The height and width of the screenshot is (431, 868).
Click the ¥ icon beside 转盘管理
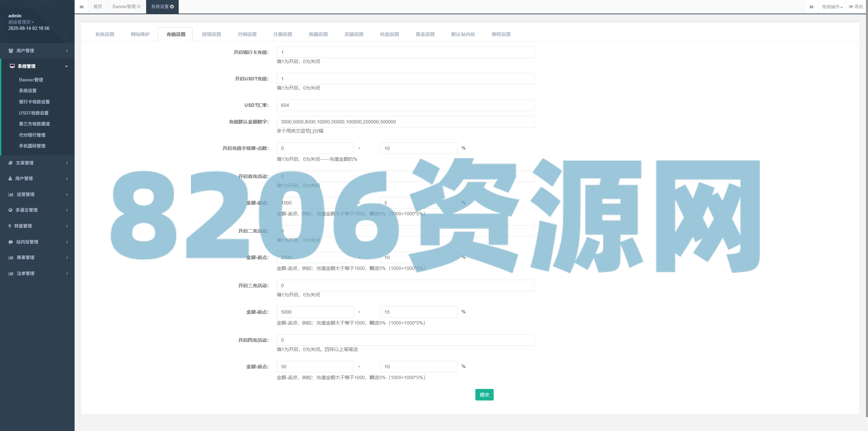coord(10,226)
